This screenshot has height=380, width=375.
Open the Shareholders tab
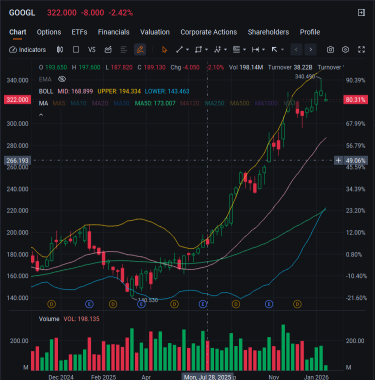point(268,32)
